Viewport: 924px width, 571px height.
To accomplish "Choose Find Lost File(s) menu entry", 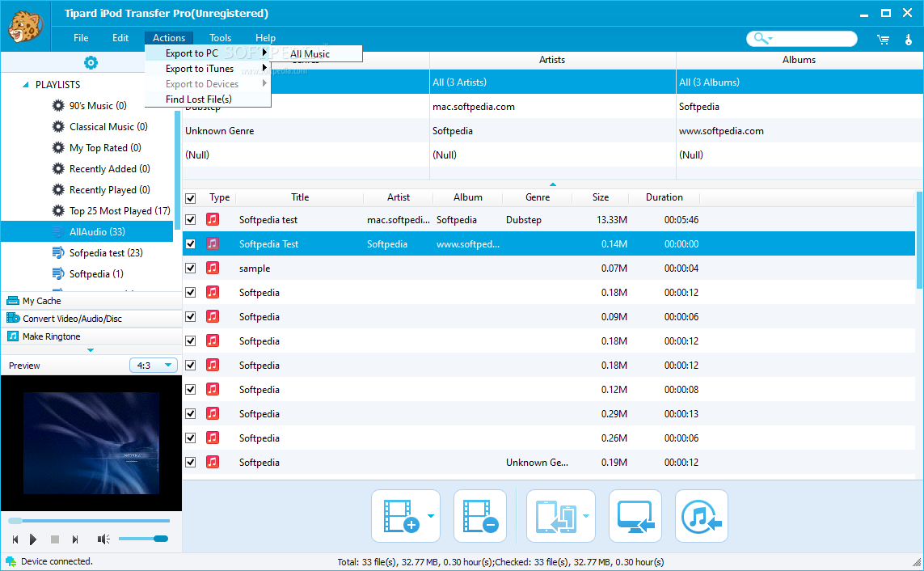I will (208, 99).
